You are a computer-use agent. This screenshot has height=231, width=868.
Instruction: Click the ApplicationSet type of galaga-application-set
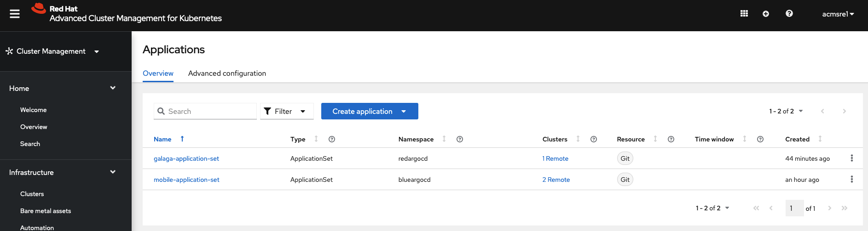[x=312, y=158]
